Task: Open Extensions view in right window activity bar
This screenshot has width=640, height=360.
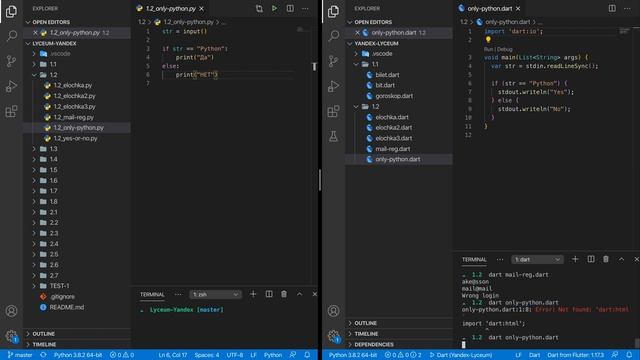Action: [333, 111]
